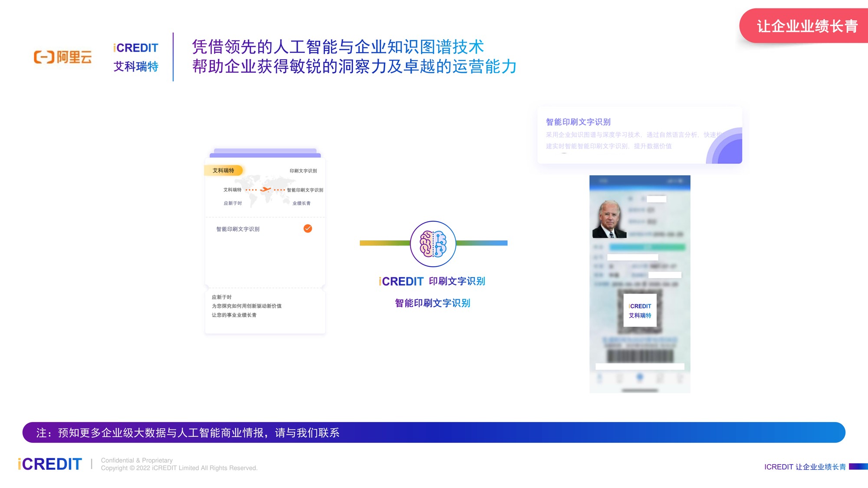Click the 'Confidential & Proprietary' footer text

pyautogui.click(x=137, y=460)
